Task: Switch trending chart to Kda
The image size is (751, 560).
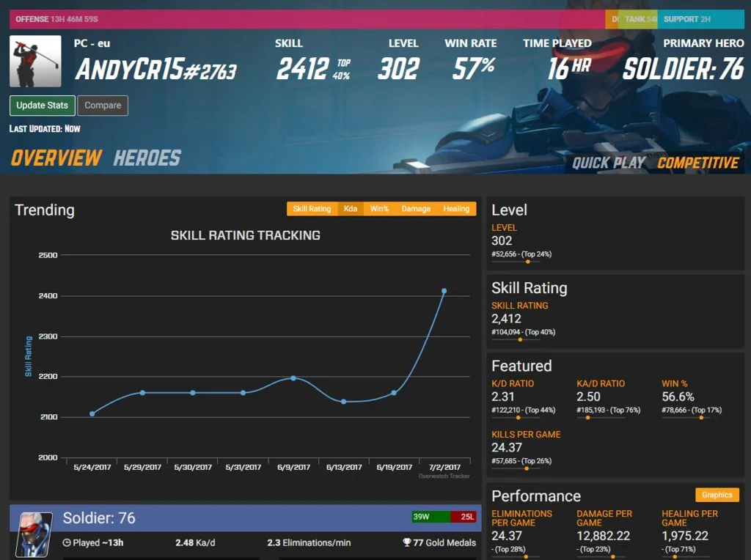Action: (x=350, y=209)
